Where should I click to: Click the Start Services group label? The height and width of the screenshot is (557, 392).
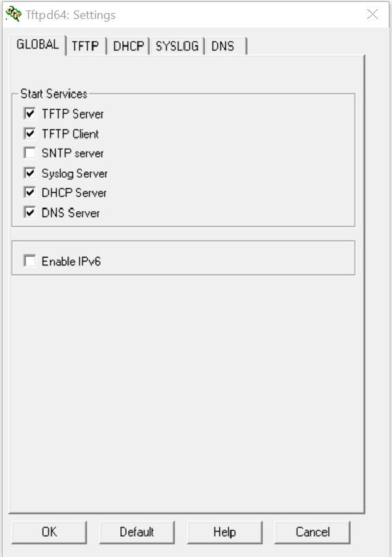(54, 94)
